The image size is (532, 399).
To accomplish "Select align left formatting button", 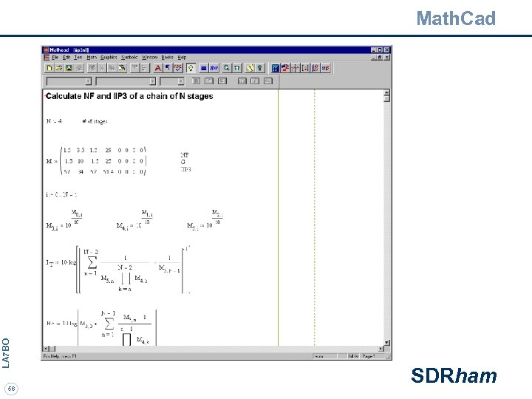I will tap(242, 81).
